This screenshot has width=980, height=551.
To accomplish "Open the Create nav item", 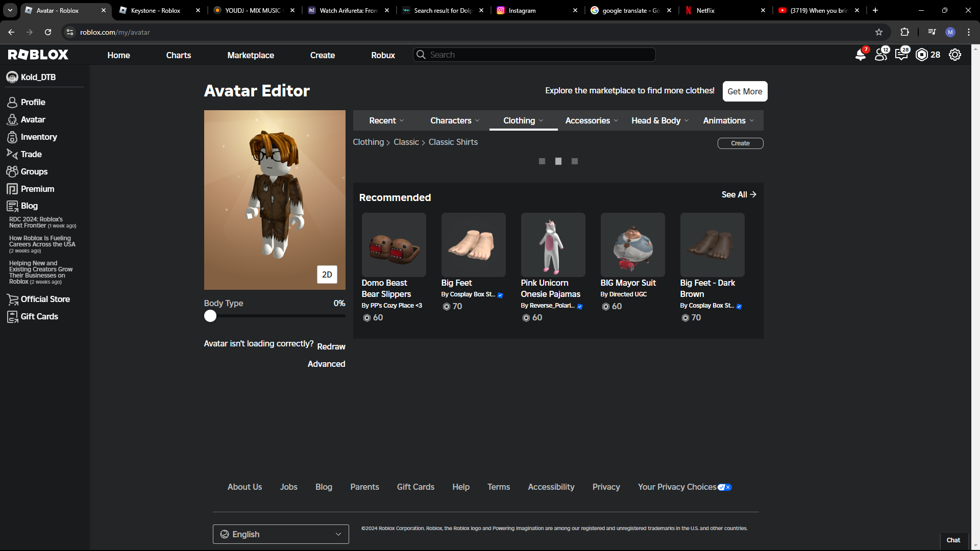I will (323, 55).
